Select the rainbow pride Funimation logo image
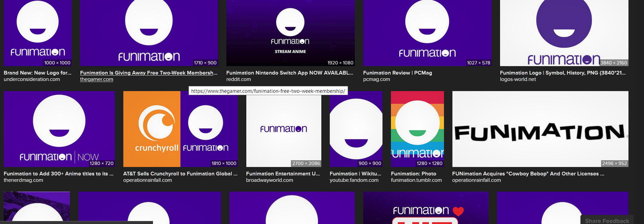This screenshot has width=644, height=224. [417, 129]
